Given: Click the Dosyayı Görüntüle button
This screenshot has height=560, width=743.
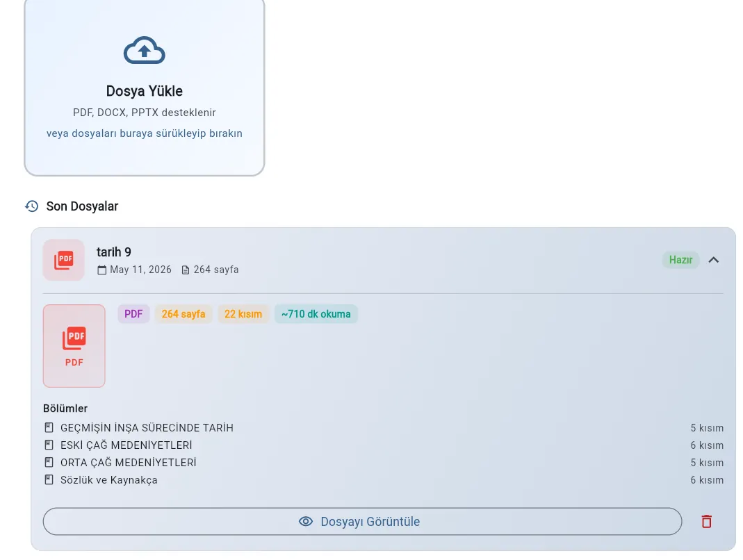Looking at the screenshot, I should (x=363, y=522).
